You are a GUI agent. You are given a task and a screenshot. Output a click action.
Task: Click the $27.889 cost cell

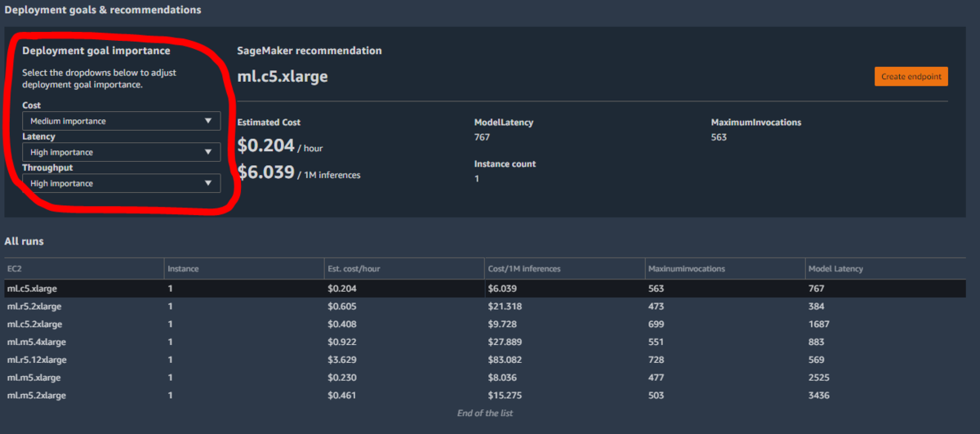click(506, 342)
